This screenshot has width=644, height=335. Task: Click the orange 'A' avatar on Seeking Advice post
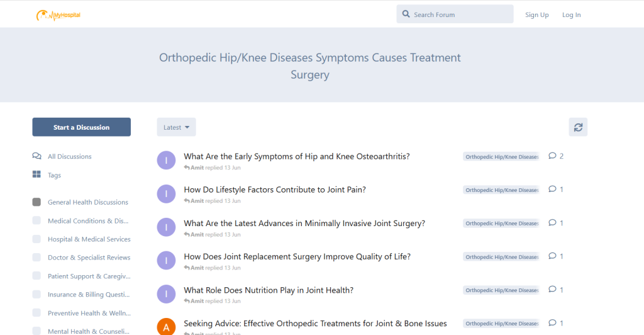point(166,327)
